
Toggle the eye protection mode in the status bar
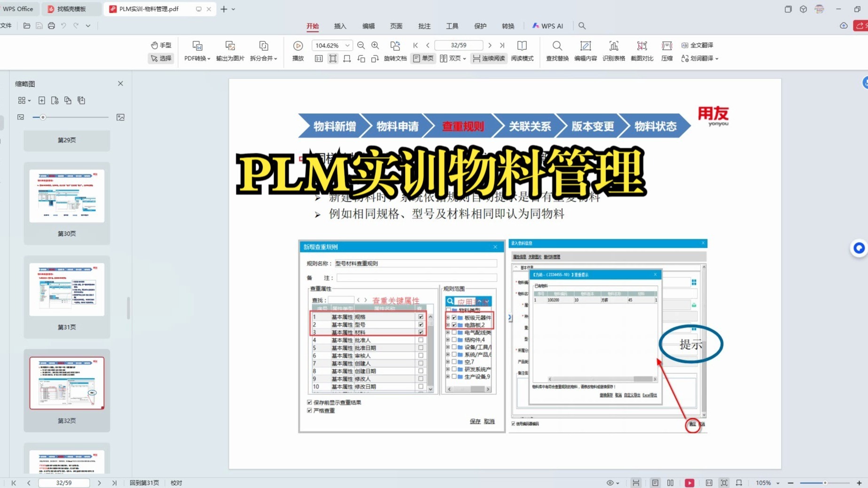coord(610,483)
